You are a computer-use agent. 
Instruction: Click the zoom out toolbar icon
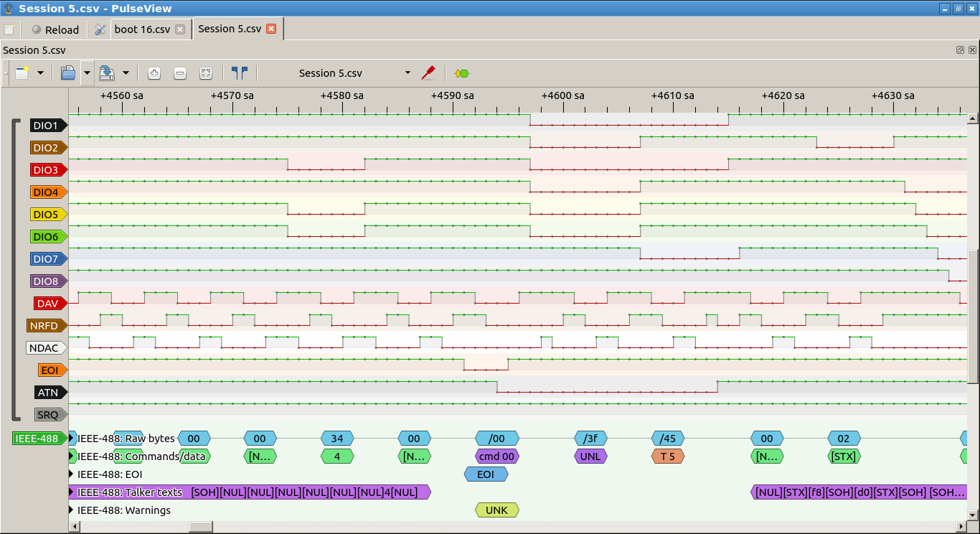pos(180,73)
